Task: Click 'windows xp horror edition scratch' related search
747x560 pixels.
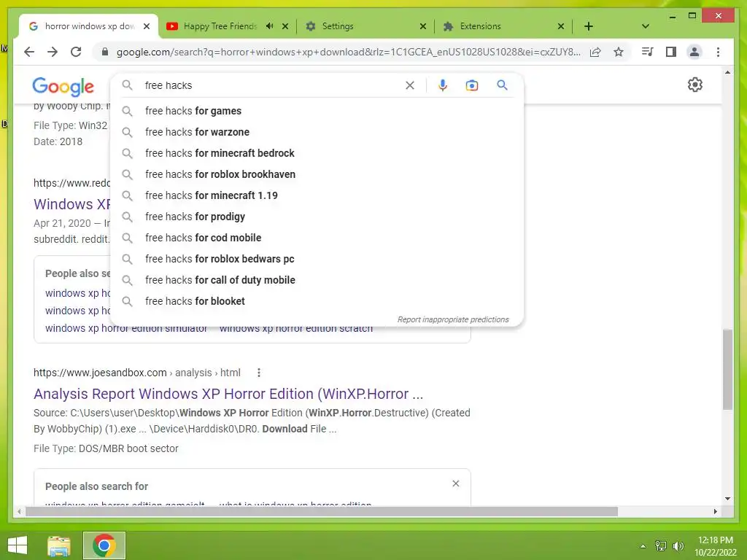Action: 296,329
